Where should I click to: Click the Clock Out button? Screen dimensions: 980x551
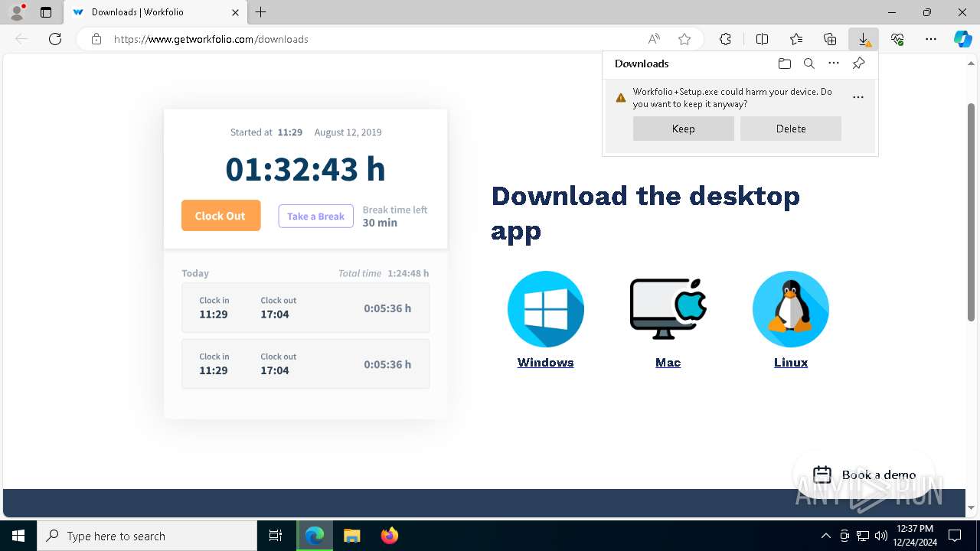point(220,216)
